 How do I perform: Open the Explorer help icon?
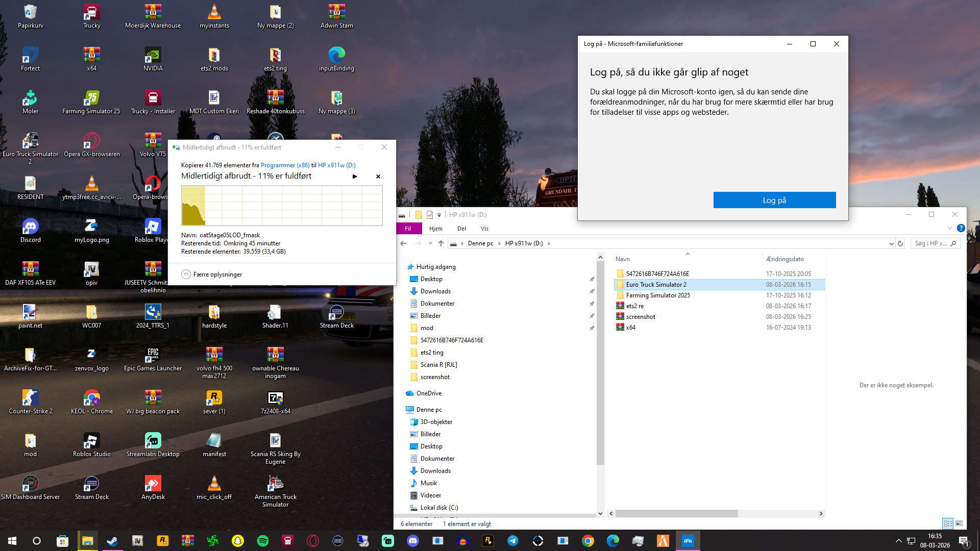tap(961, 229)
